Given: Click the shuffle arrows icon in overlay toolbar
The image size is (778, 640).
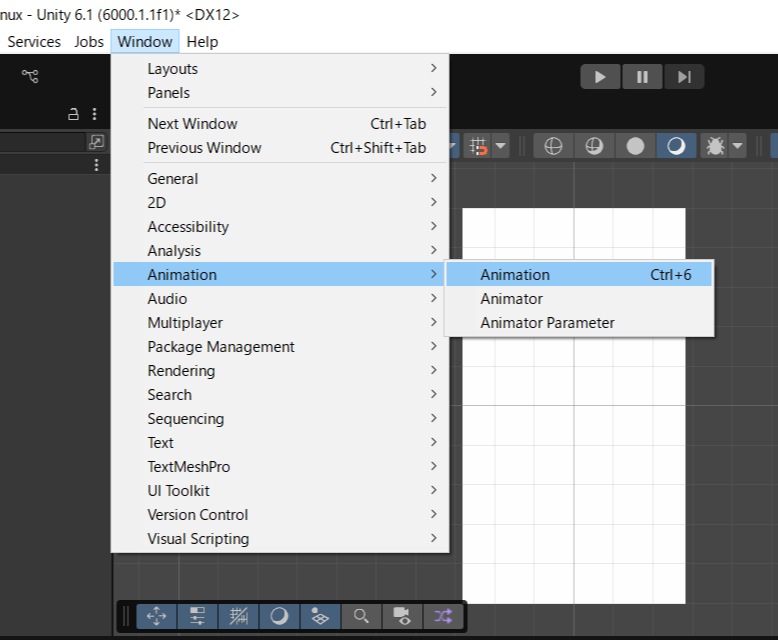Looking at the screenshot, I should pos(443,616).
